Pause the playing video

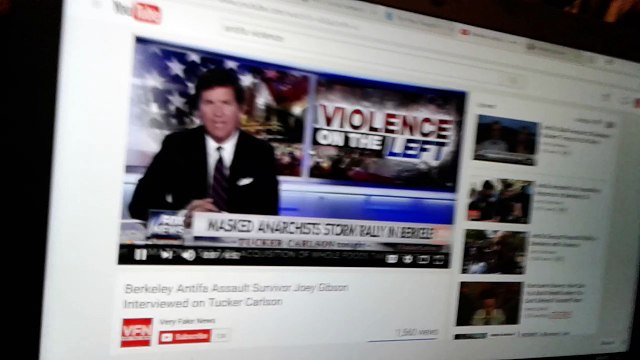140,254
